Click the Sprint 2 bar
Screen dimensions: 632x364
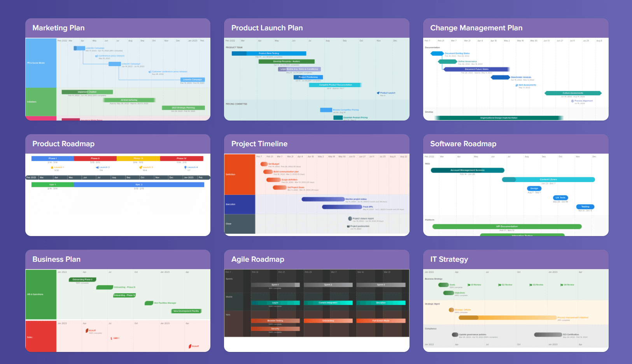(328, 285)
